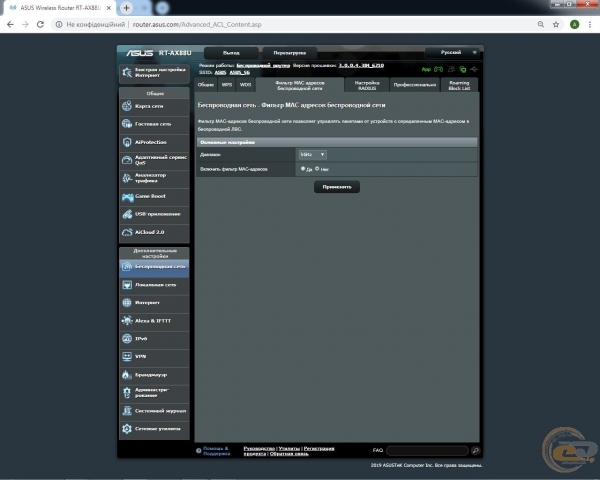Switch to the Профессионально tab

[x=415, y=85]
